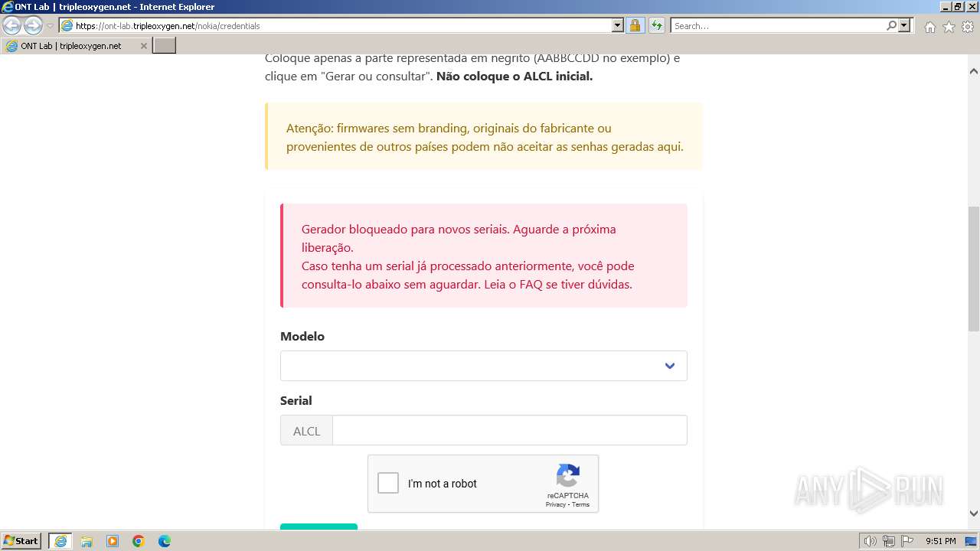
Task: Click the Serial label
Action: point(296,400)
